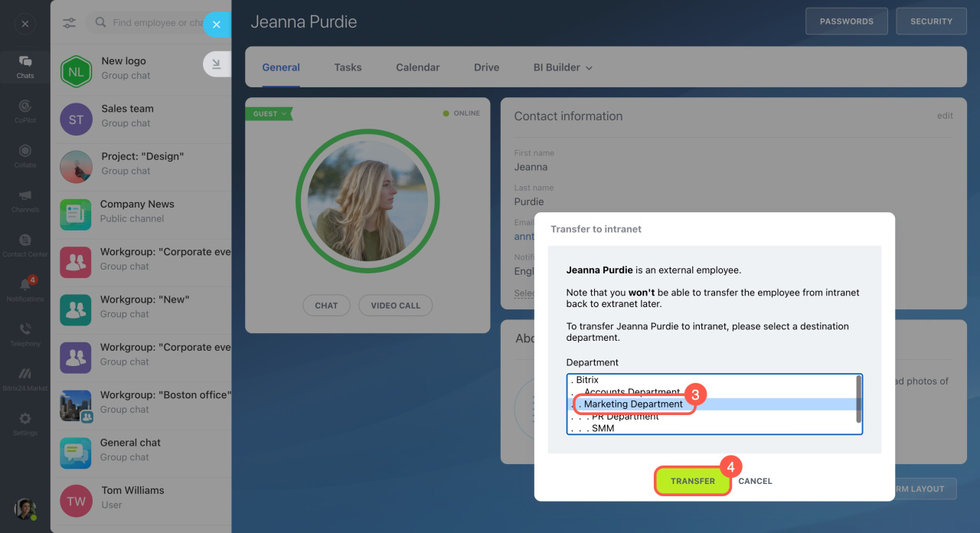Open Channels in the left sidebar
Viewport: 980px width, 533px height.
point(25,201)
